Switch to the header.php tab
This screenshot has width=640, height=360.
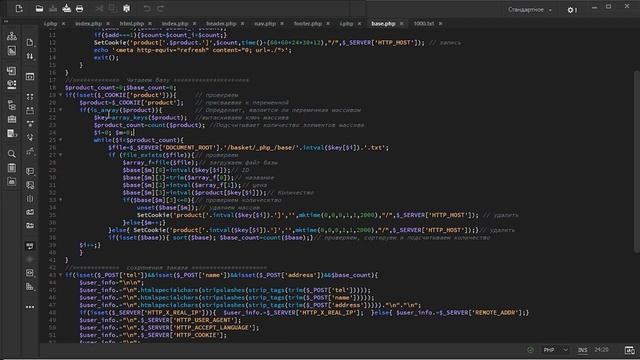[x=221, y=24]
